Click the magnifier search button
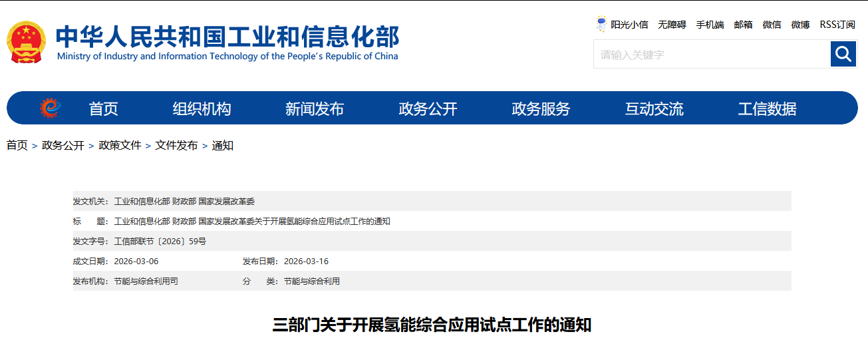This screenshot has width=868, height=358. pos(843,54)
